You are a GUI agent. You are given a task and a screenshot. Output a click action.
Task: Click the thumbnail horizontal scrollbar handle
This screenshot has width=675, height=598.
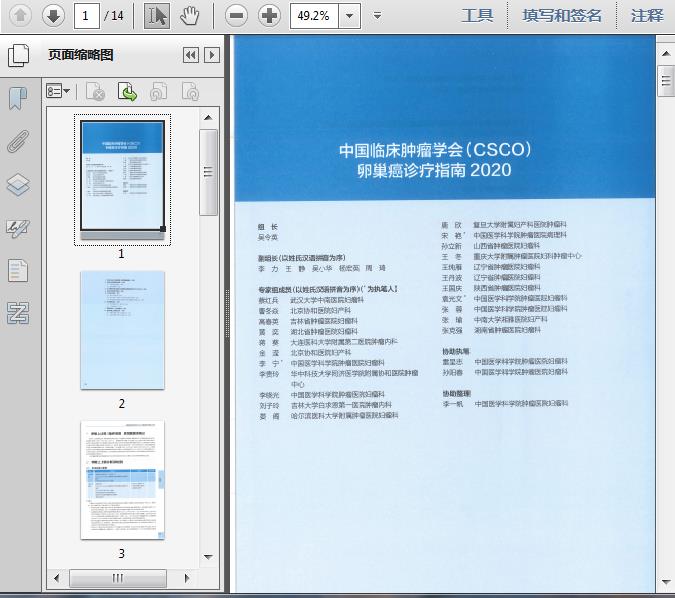(118, 578)
